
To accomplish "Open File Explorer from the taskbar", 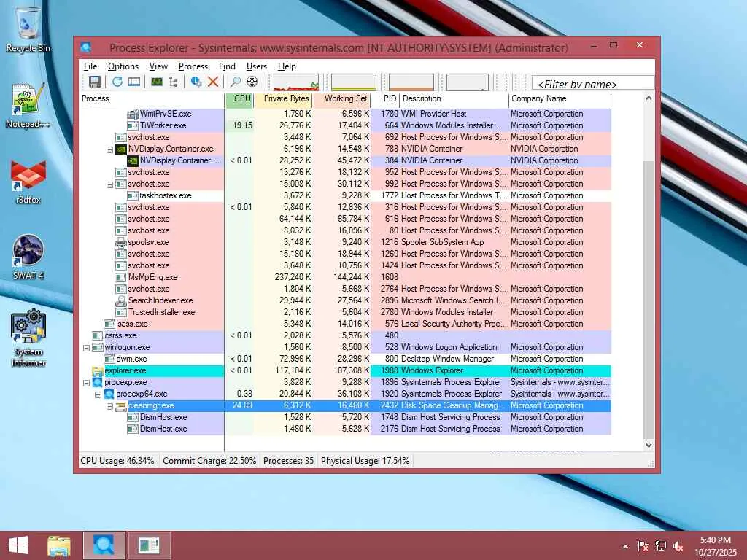I will [x=59, y=545].
